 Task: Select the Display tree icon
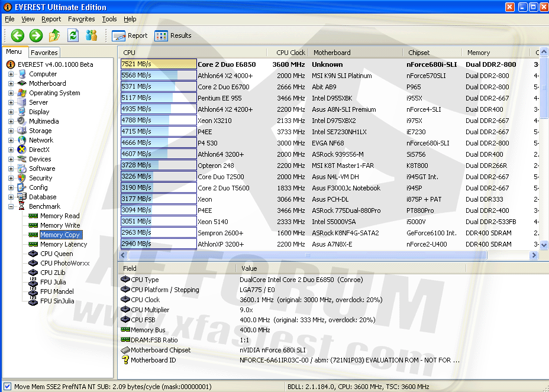(22, 112)
